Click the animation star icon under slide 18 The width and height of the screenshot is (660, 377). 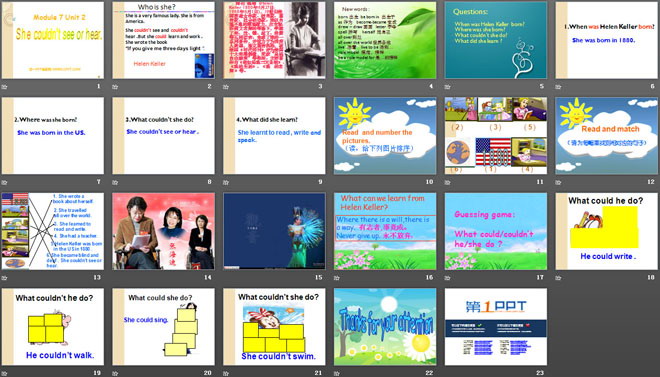click(x=559, y=278)
